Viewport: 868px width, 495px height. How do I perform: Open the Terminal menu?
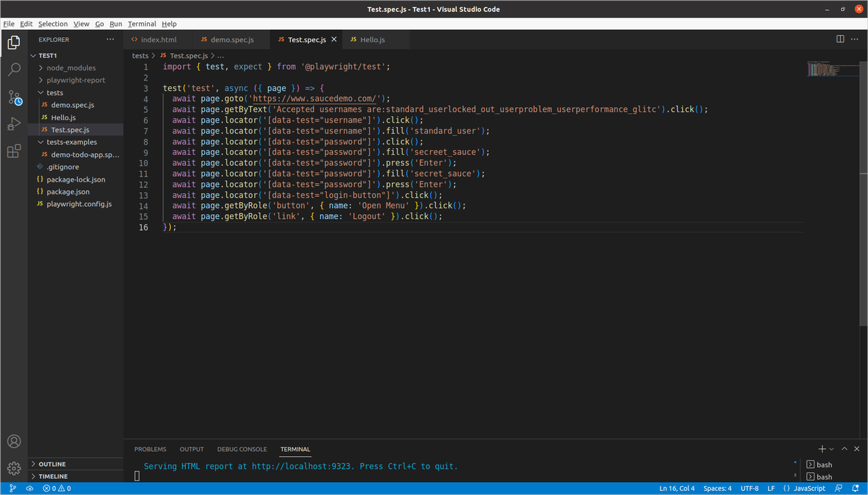[142, 24]
